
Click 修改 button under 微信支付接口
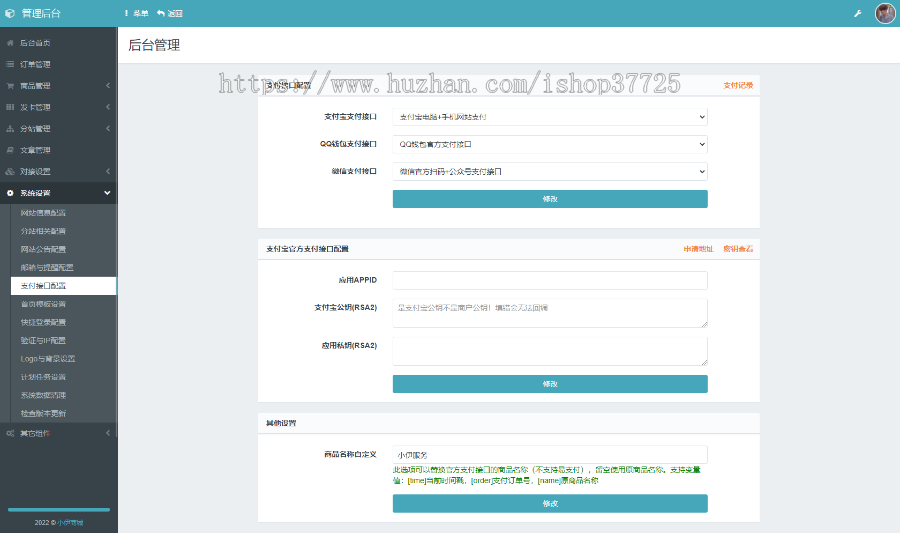click(x=549, y=199)
